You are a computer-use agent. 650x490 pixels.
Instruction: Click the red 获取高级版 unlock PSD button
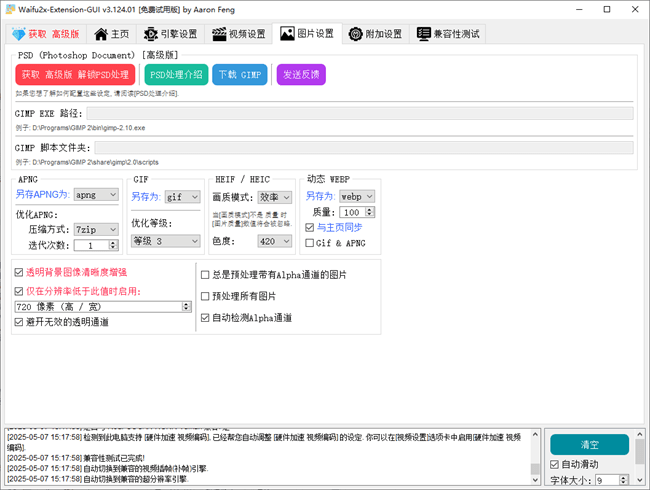click(x=75, y=75)
